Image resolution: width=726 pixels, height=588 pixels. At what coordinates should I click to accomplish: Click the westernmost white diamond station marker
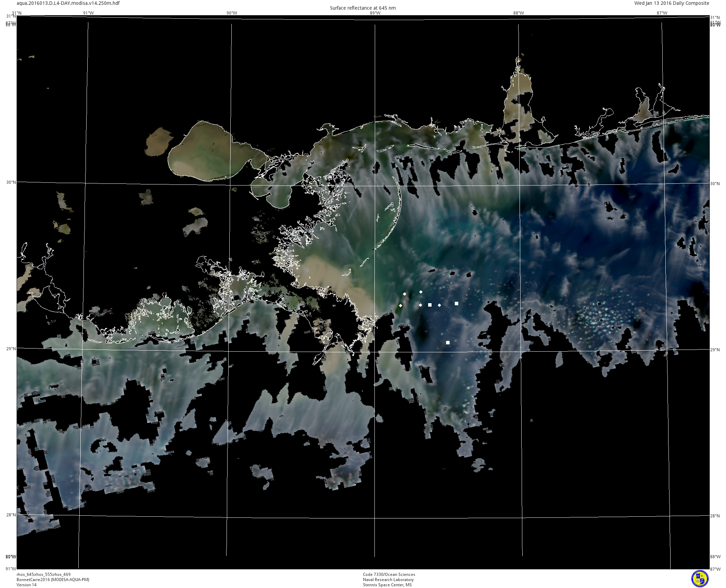[401, 306]
